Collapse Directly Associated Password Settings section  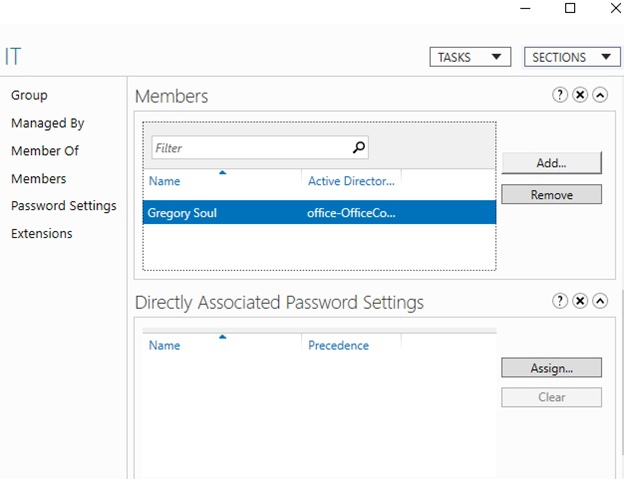[x=600, y=301]
